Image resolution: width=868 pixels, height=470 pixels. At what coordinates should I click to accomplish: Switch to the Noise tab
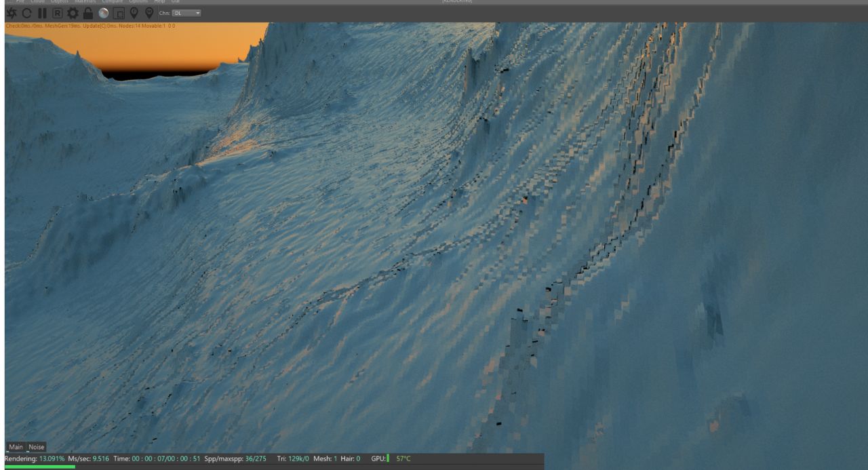coord(37,447)
